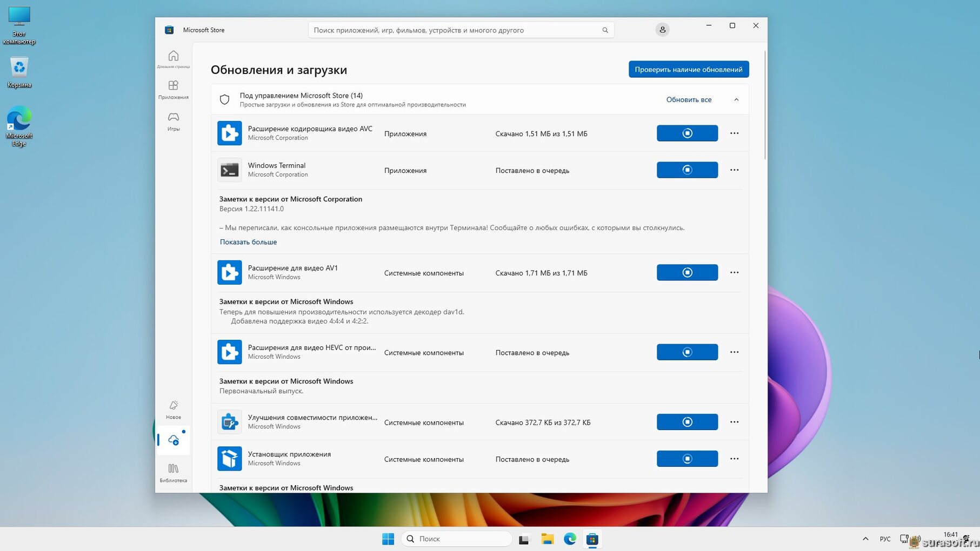Click 'Показать больше' under Terminal release notes
Viewport: 980px width, 551px height.
coord(248,242)
